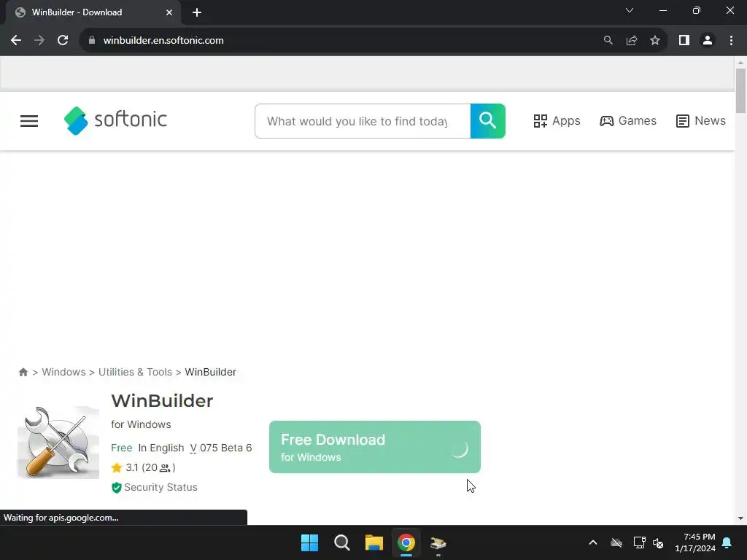Open a new tab
The image size is (747, 560).
point(197,12)
